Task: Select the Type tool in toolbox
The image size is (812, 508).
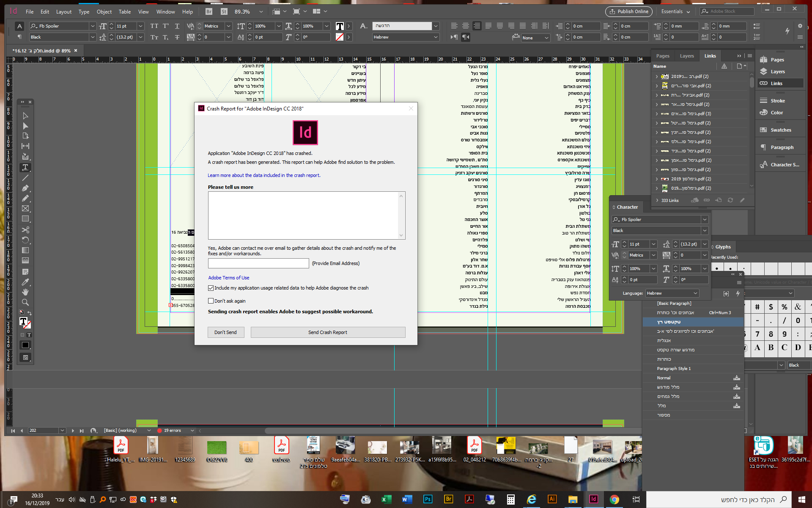Action: pyautogui.click(x=25, y=167)
